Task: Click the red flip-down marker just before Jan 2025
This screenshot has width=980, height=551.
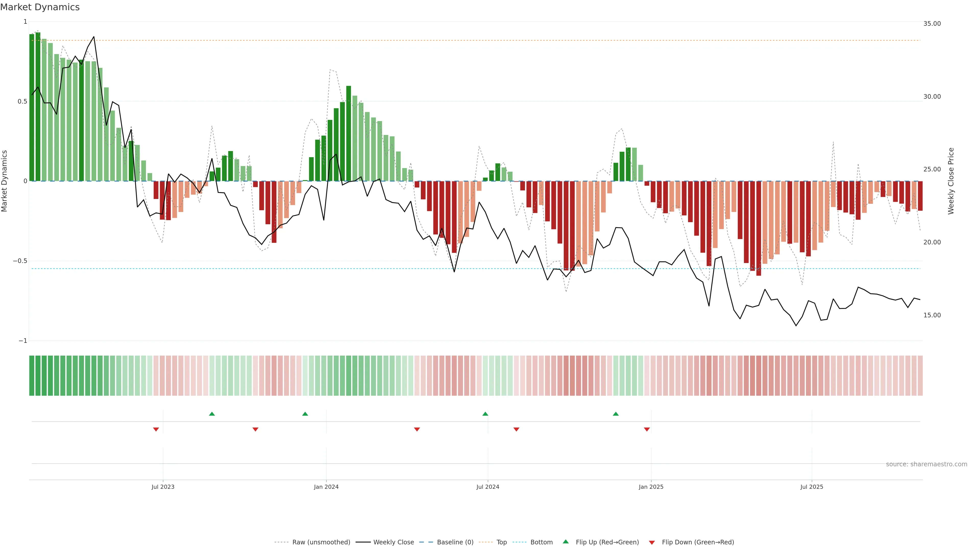Action: click(x=647, y=429)
